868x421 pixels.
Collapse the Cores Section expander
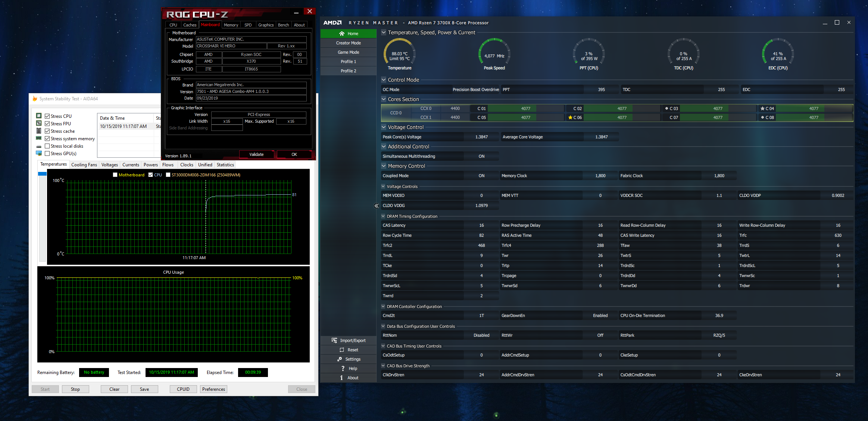click(x=384, y=99)
